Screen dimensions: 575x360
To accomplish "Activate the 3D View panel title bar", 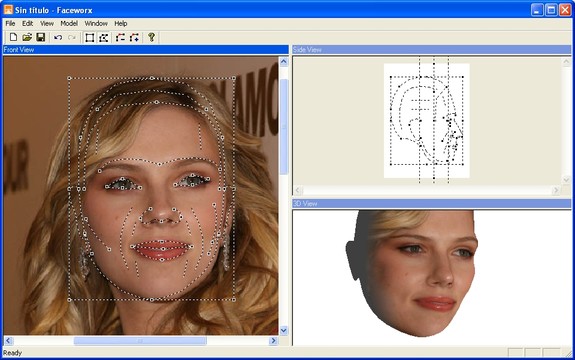I will 432,203.
